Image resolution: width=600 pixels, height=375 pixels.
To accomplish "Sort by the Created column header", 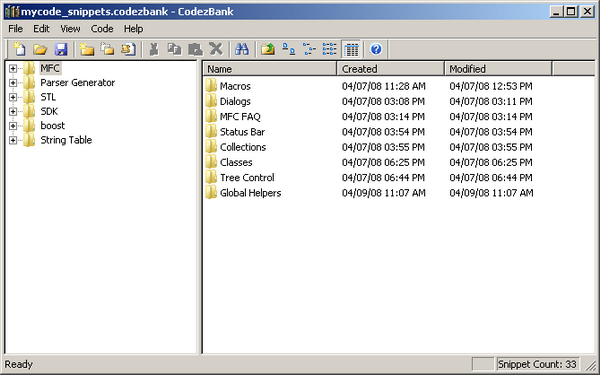I will point(391,69).
